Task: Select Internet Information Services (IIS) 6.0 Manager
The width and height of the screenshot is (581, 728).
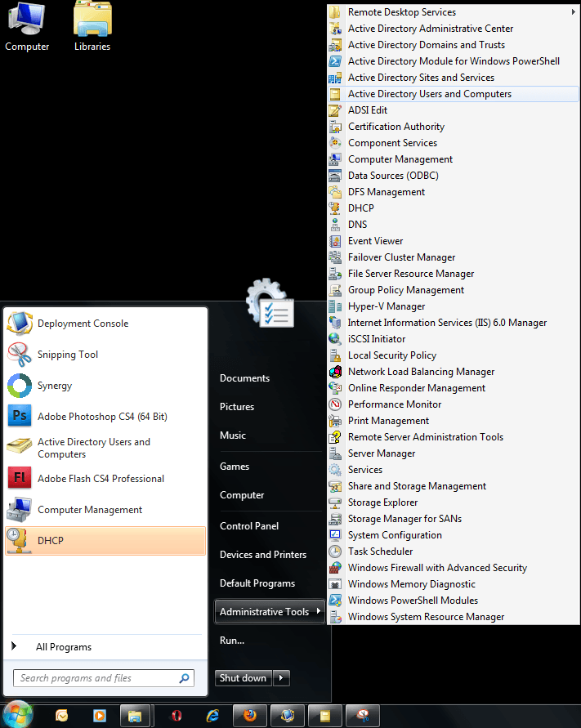Action: [453, 322]
